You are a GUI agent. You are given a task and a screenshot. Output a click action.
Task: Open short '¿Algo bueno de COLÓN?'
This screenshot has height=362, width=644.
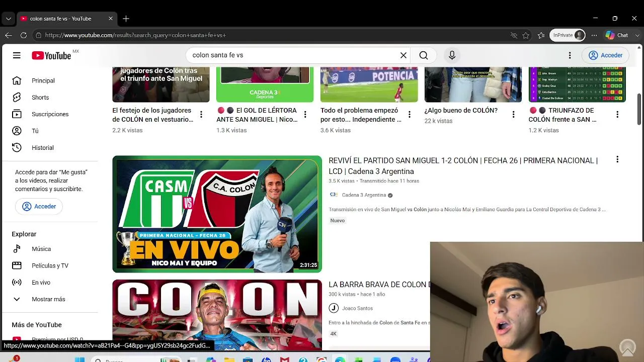pyautogui.click(x=461, y=111)
